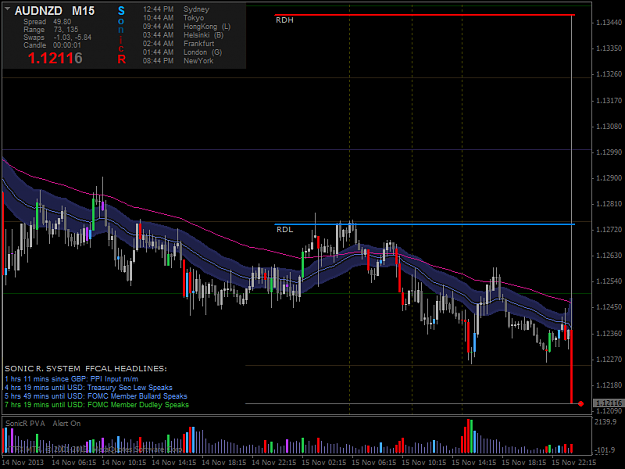Screen dimensions: 625x469
Task: Click the M15 timeframe label
Action: (83, 11)
